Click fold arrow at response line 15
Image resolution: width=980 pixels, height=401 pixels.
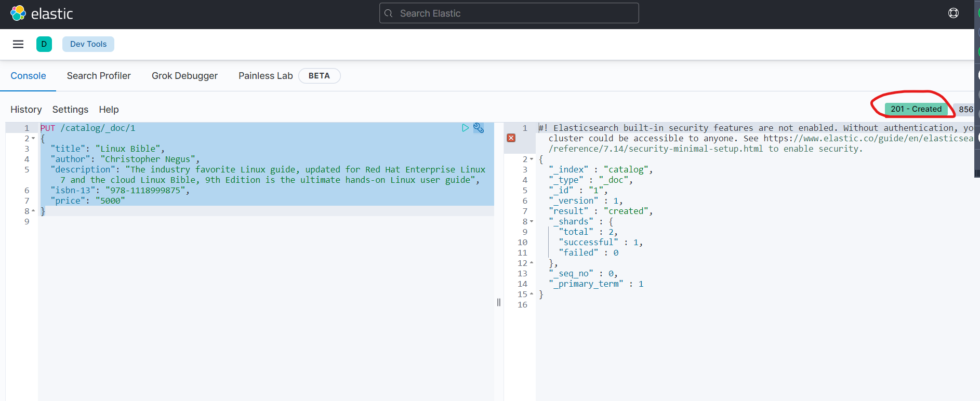(x=532, y=294)
